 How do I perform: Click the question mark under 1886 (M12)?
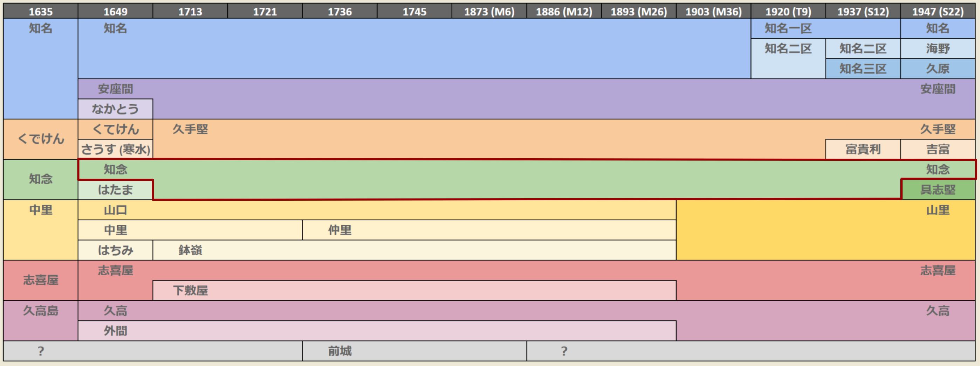(x=564, y=351)
